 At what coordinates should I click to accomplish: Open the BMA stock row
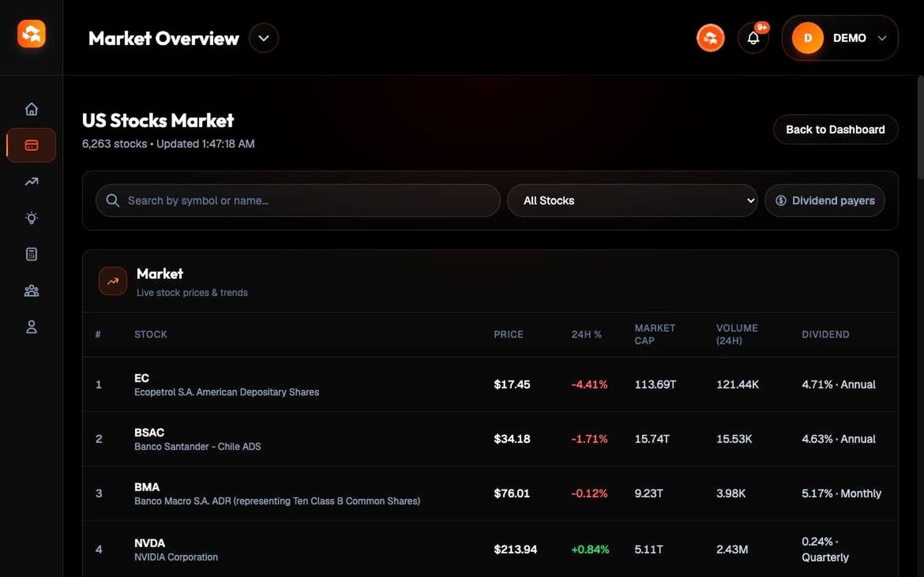490,493
